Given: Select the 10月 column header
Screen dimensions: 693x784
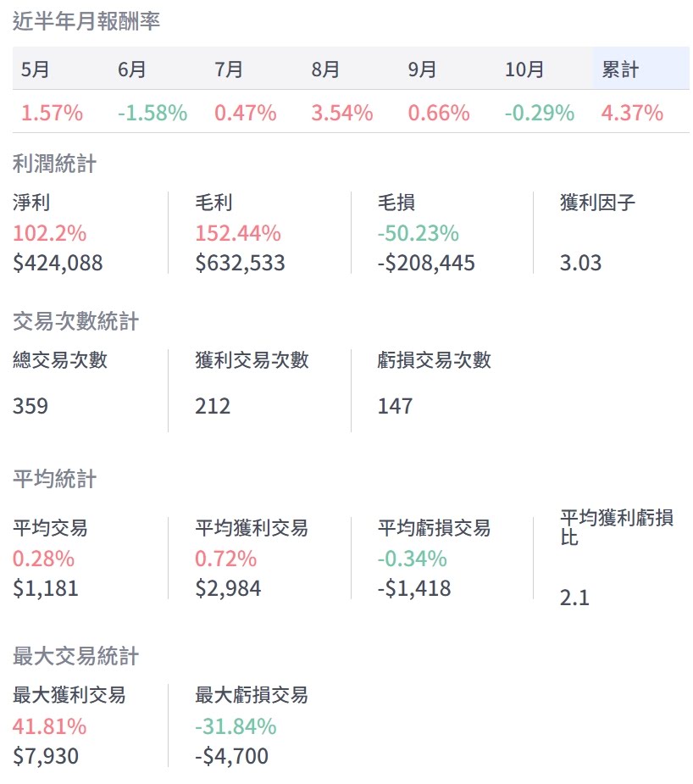Looking at the screenshot, I should click(524, 70).
